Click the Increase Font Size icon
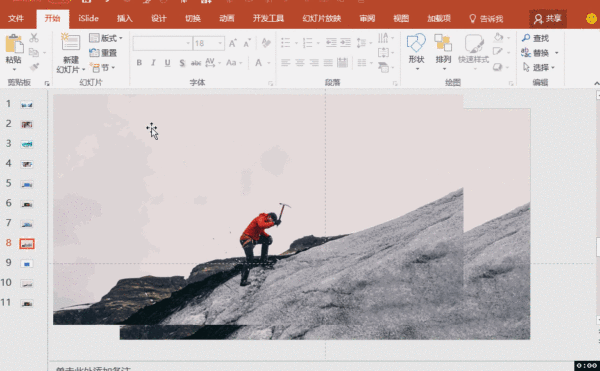Image resolution: width=600 pixels, height=371 pixels. pos(233,43)
